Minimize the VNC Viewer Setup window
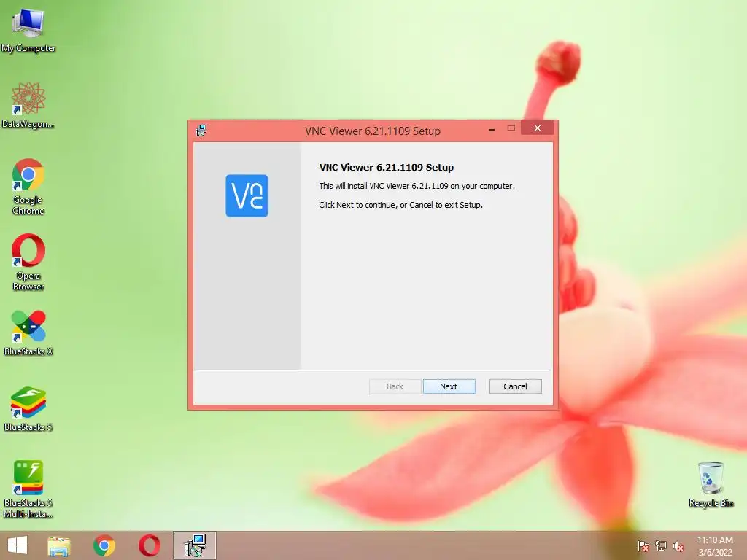The height and width of the screenshot is (560, 747). 491,128
